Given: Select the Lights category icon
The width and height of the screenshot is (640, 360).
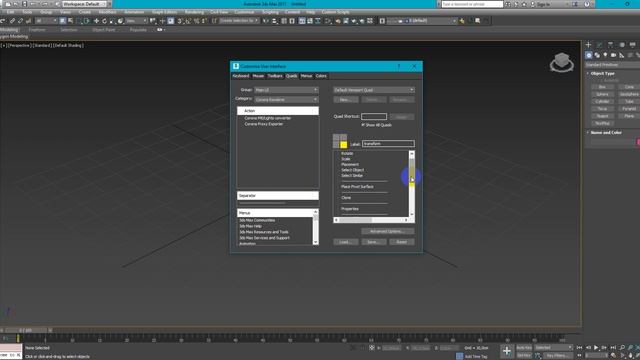Looking at the screenshot, I should pyautogui.click(x=605, y=55).
